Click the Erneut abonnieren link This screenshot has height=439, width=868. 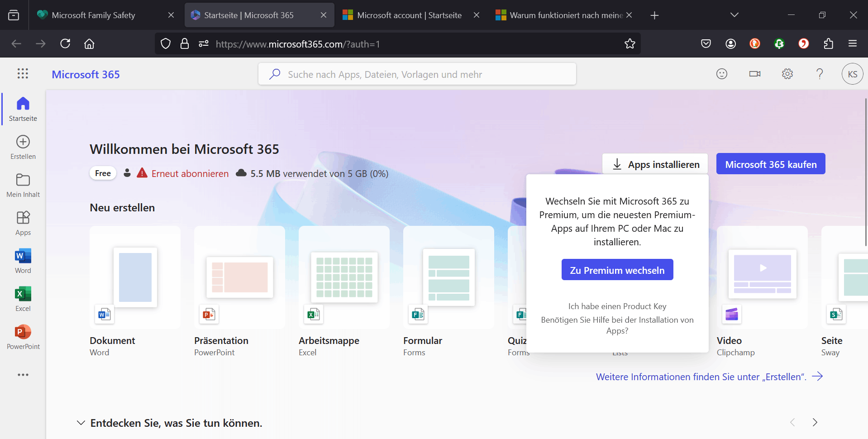tap(190, 173)
